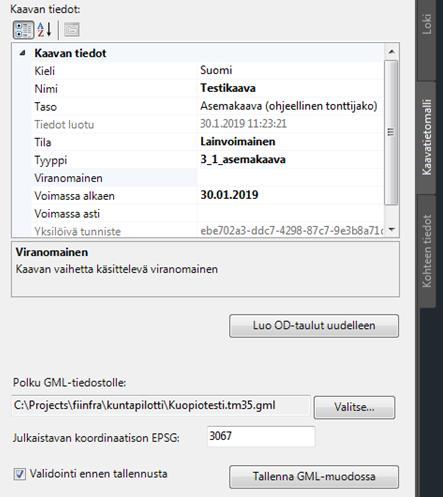The width and height of the screenshot is (443, 497).
Task: Save with Tallenna GML-muodossa button
Action: [314, 477]
